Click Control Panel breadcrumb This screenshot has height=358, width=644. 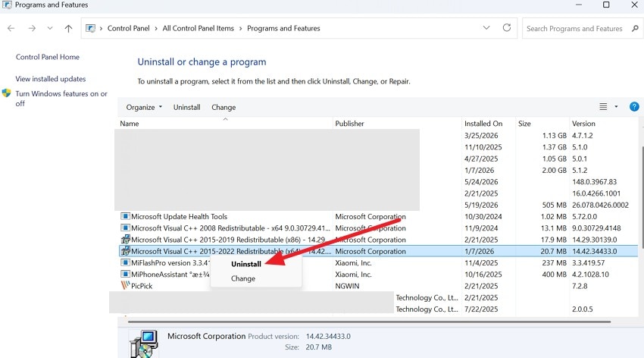pos(129,28)
